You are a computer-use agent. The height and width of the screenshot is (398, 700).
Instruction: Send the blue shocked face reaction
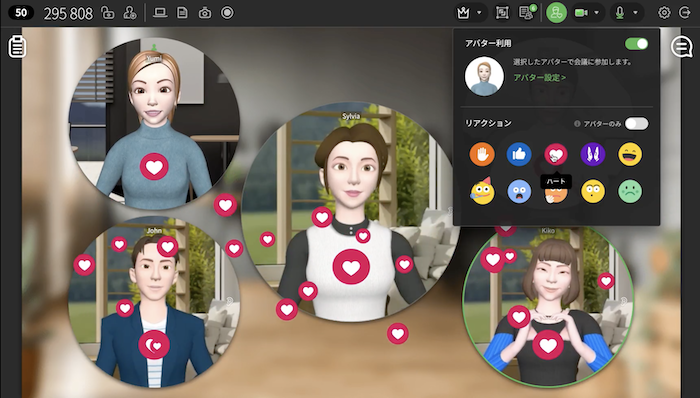(519, 191)
